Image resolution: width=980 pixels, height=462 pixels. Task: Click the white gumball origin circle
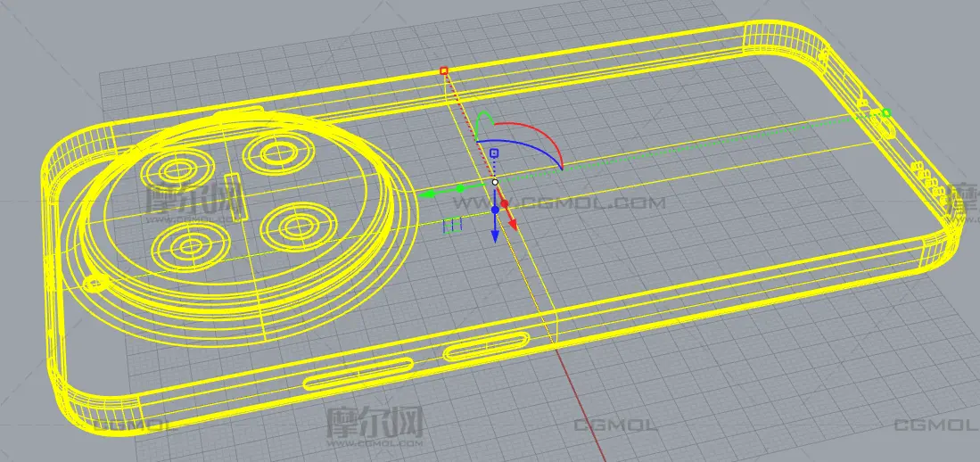495,182
